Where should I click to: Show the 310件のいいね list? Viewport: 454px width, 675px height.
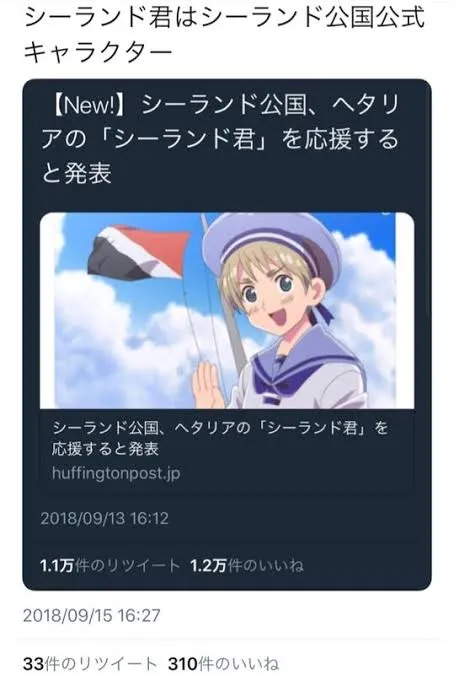click(223, 663)
